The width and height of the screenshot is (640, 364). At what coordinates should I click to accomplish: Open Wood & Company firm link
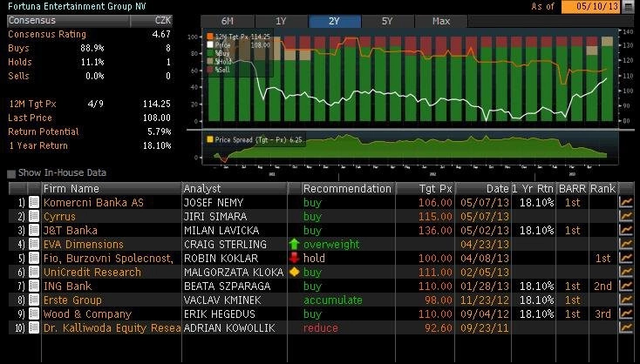87,313
